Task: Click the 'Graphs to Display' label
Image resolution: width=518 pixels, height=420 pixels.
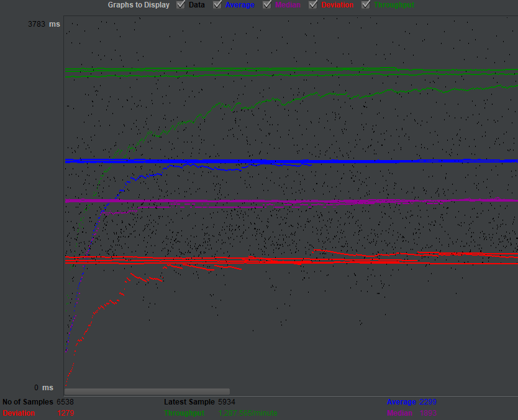Action: [139, 5]
